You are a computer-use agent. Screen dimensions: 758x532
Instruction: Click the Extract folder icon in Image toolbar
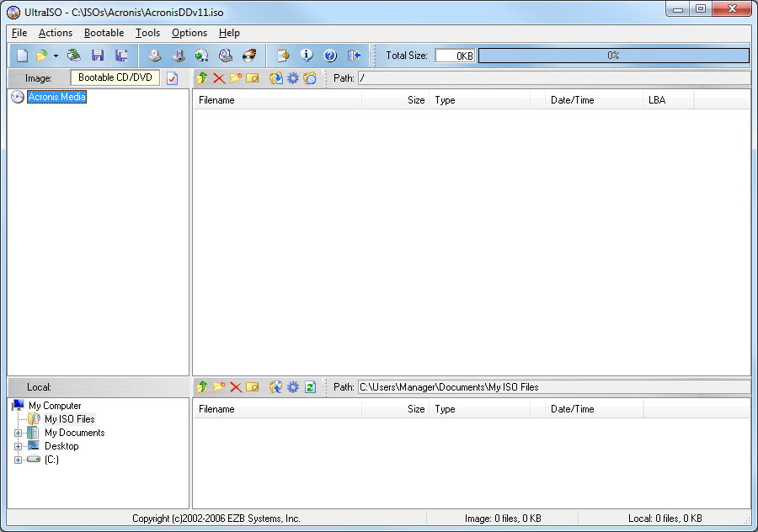[x=276, y=77]
